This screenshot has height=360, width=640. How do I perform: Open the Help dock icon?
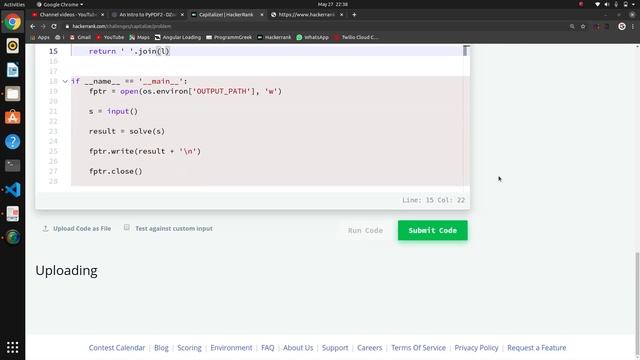point(13,142)
